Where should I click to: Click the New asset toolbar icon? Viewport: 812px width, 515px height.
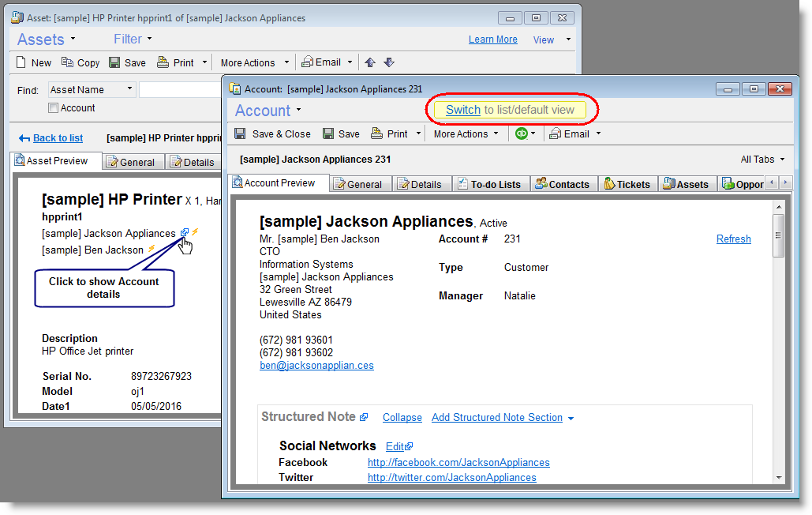coord(22,62)
